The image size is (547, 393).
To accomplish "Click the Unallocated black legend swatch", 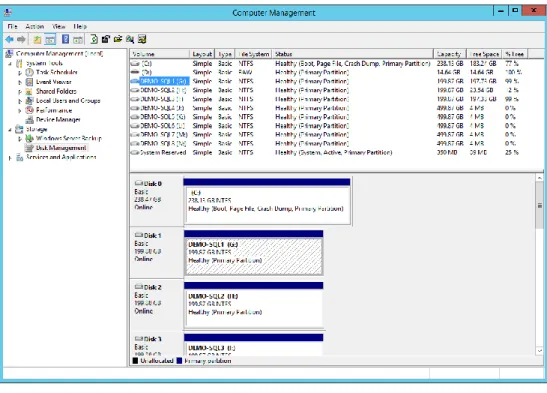I will (x=135, y=361).
